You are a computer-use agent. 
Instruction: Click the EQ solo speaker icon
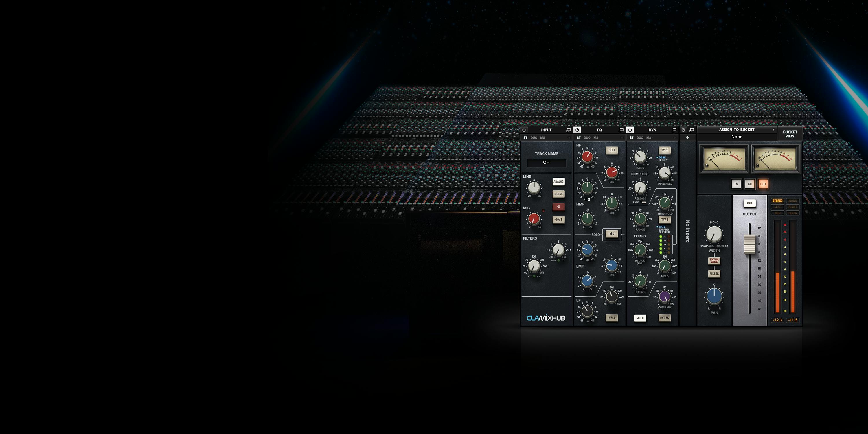[x=612, y=234]
